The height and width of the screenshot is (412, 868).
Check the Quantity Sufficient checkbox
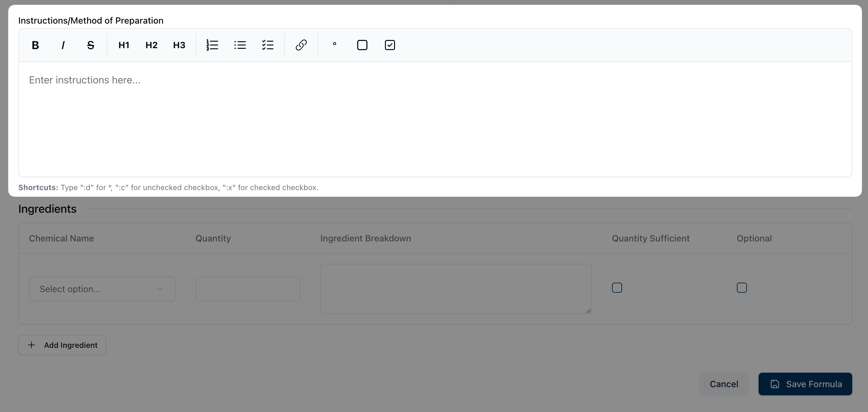(x=617, y=288)
